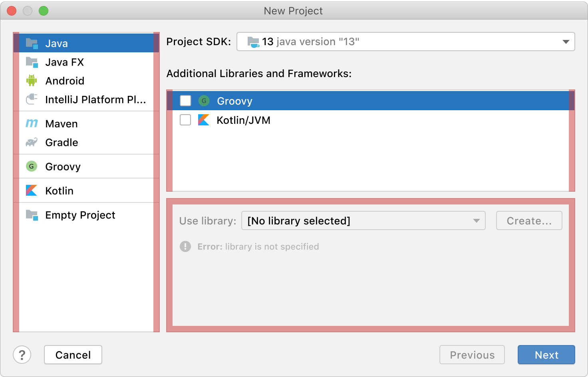This screenshot has width=588, height=377.
Task: Click the Java FX folder icon
Action: click(x=32, y=62)
